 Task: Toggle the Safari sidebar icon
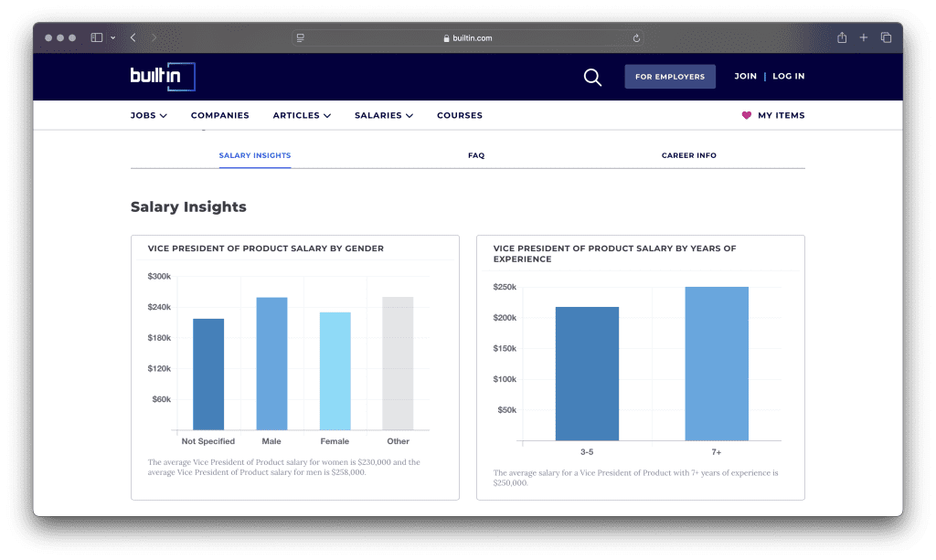point(97,37)
